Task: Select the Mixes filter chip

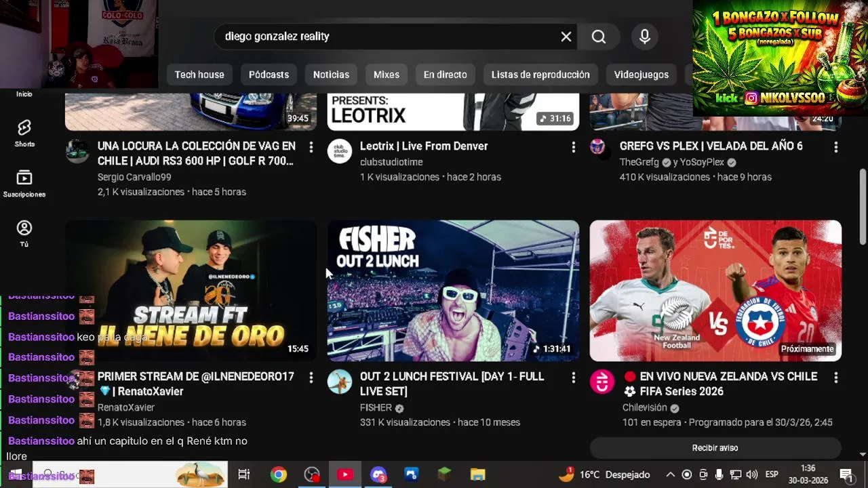Action: pos(387,75)
